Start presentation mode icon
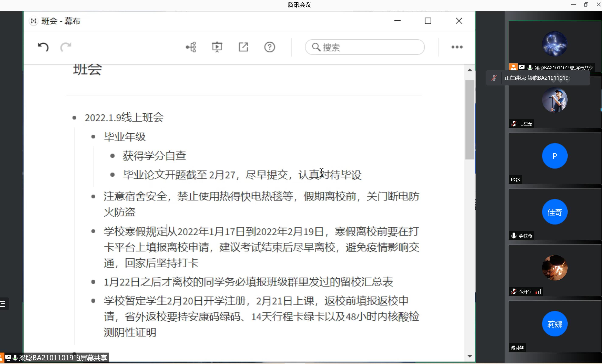This screenshot has width=602, height=364. (217, 47)
